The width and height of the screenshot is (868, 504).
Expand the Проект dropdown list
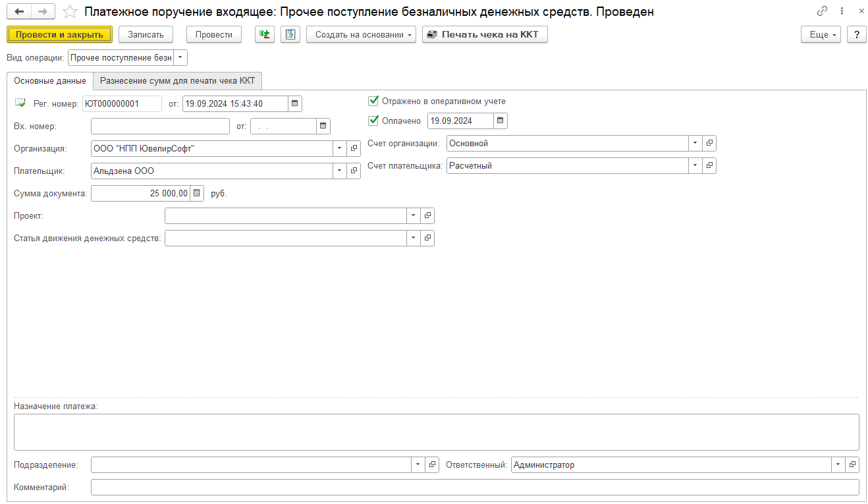pos(414,215)
